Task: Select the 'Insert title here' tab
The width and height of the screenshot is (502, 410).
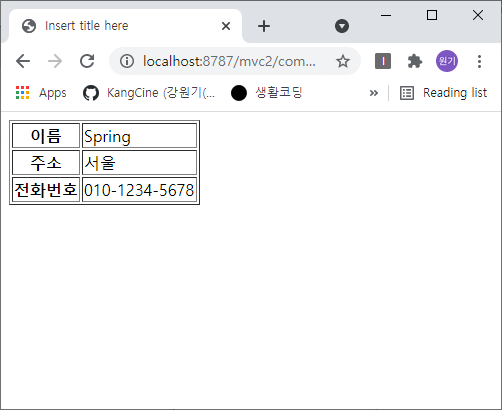Action: (125, 26)
